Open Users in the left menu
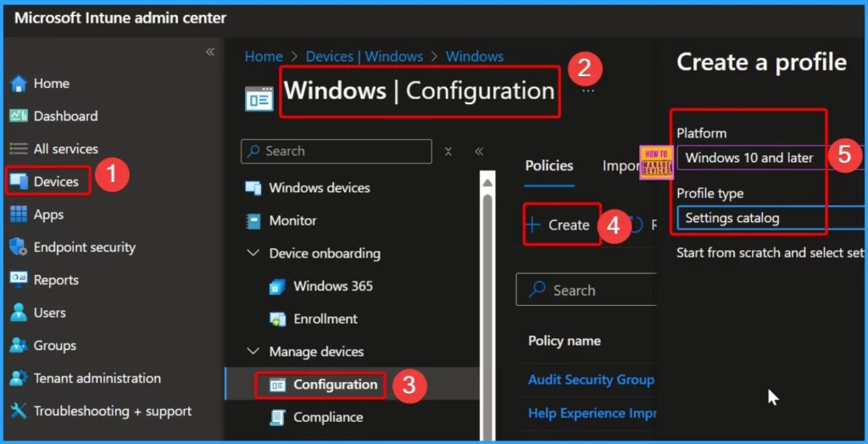The height and width of the screenshot is (444, 868). click(50, 313)
